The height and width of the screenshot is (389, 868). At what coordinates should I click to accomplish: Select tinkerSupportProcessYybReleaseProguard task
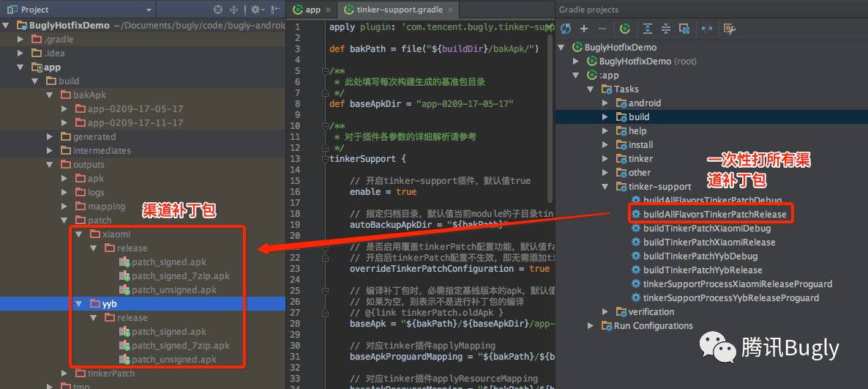[725, 297]
